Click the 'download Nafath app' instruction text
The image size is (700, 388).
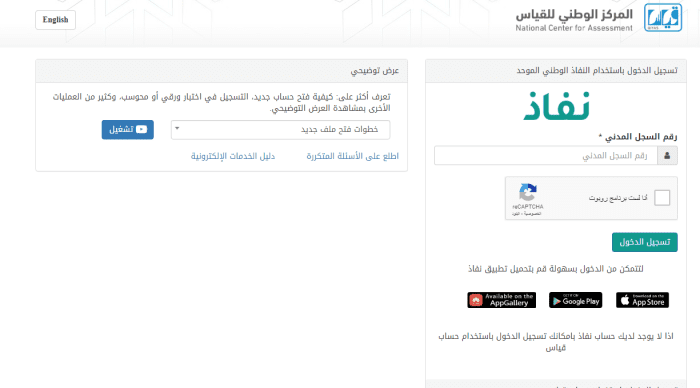555,269
